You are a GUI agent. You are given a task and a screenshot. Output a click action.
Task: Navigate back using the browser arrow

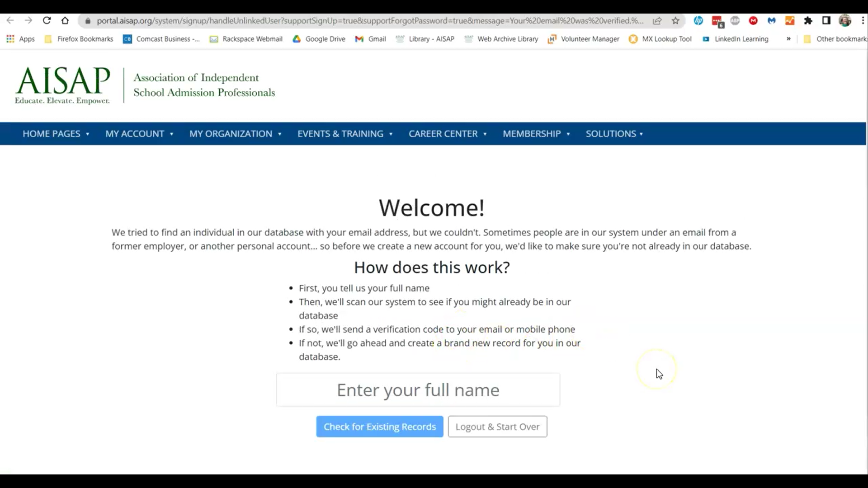coord(10,20)
